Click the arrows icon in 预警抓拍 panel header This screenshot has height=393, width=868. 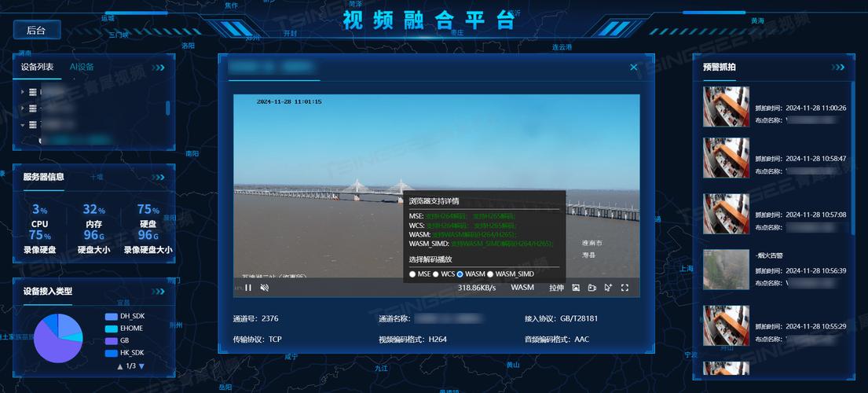coord(838,68)
